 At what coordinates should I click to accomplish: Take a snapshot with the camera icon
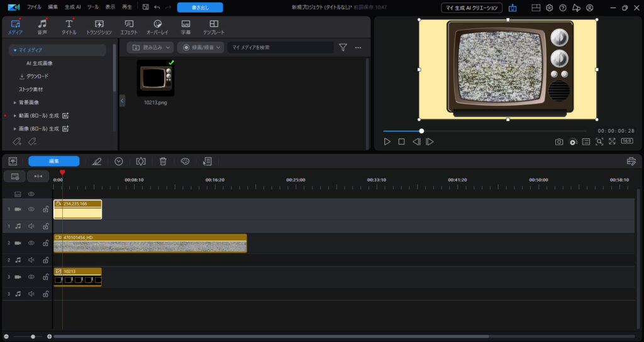point(558,141)
